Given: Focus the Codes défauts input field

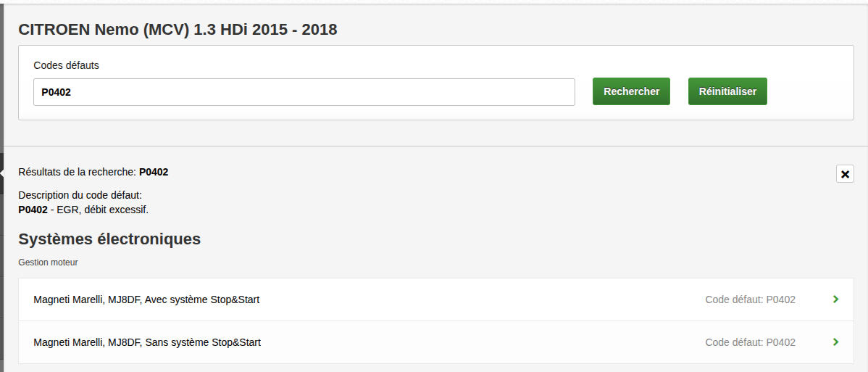Looking at the screenshot, I should point(304,92).
